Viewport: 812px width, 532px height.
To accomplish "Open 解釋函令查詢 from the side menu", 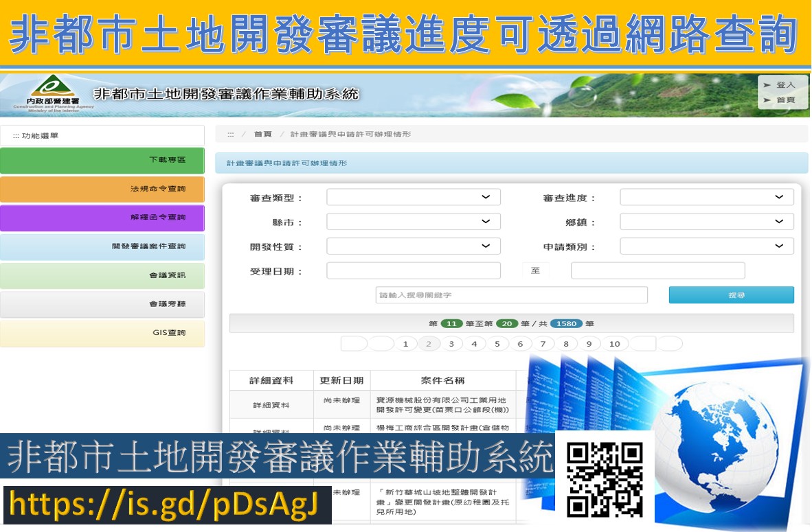I will (x=102, y=218).
